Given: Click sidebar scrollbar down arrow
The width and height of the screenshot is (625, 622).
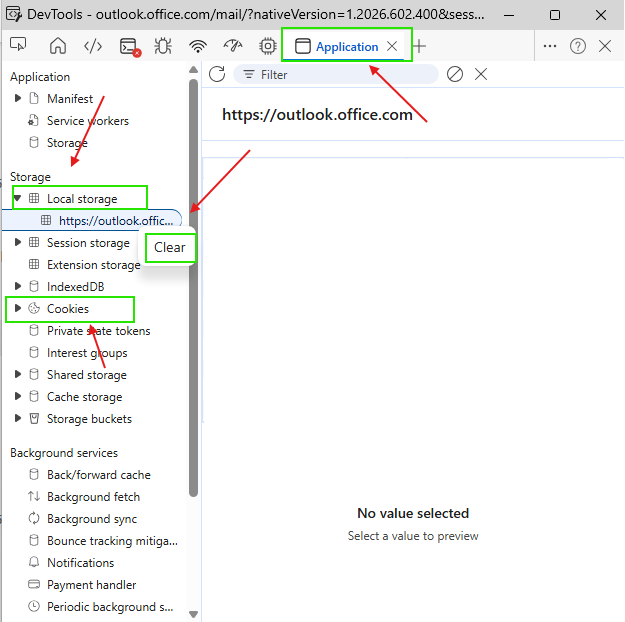Looking at the screenshot, I should click(194, 614).
